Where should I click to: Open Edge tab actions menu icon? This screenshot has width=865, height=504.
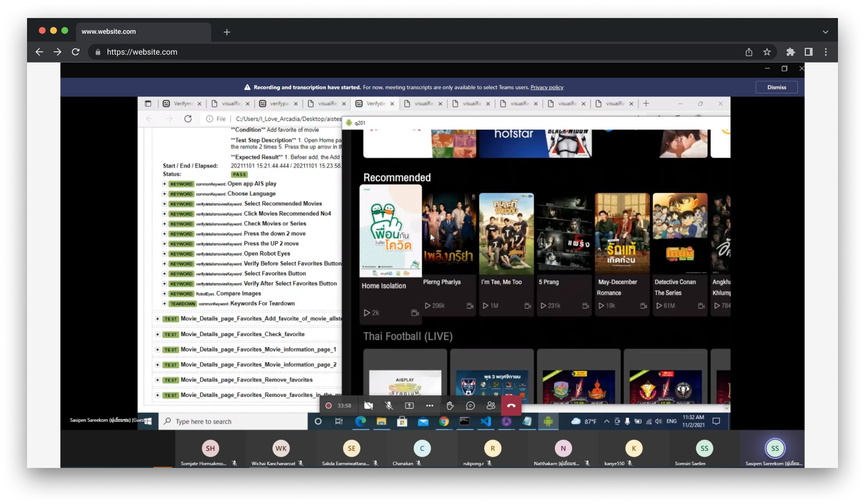[148, 104]
